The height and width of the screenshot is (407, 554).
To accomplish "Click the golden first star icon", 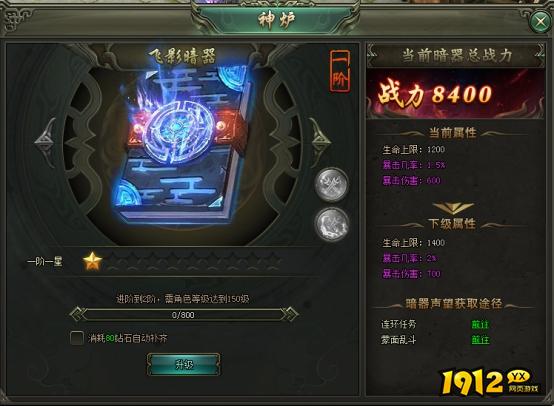I will click(93, 261).
